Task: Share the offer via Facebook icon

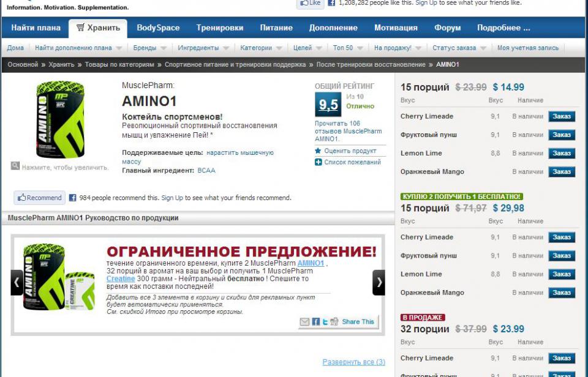Action: click(x=315, y=322)
